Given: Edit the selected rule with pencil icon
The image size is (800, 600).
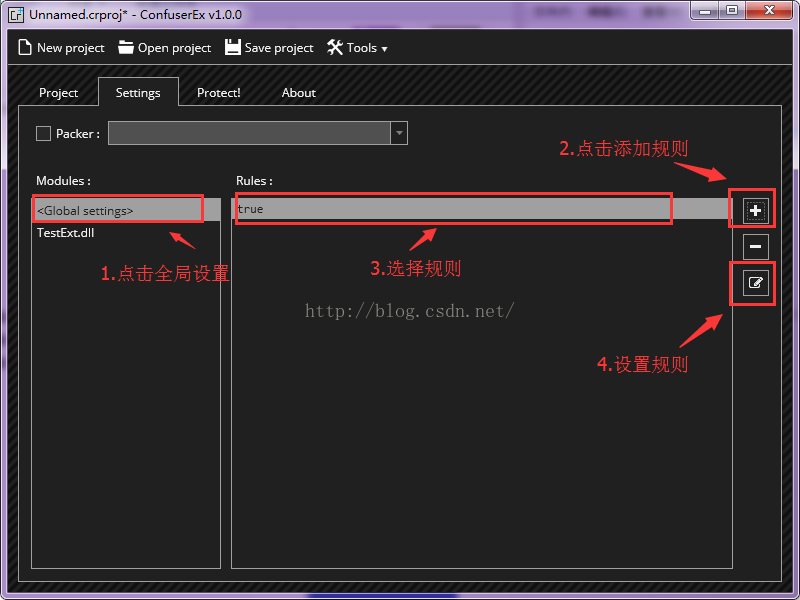Looking at the screenshot, I should pyautogui.click(x=756, y=283).
